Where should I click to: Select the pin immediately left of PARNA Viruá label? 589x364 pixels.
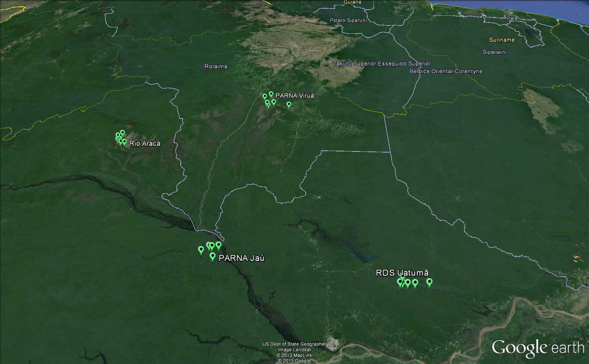point(271,94)
